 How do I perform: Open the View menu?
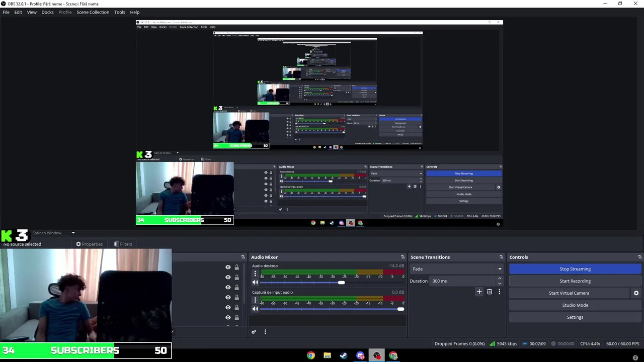click(32, 12)
